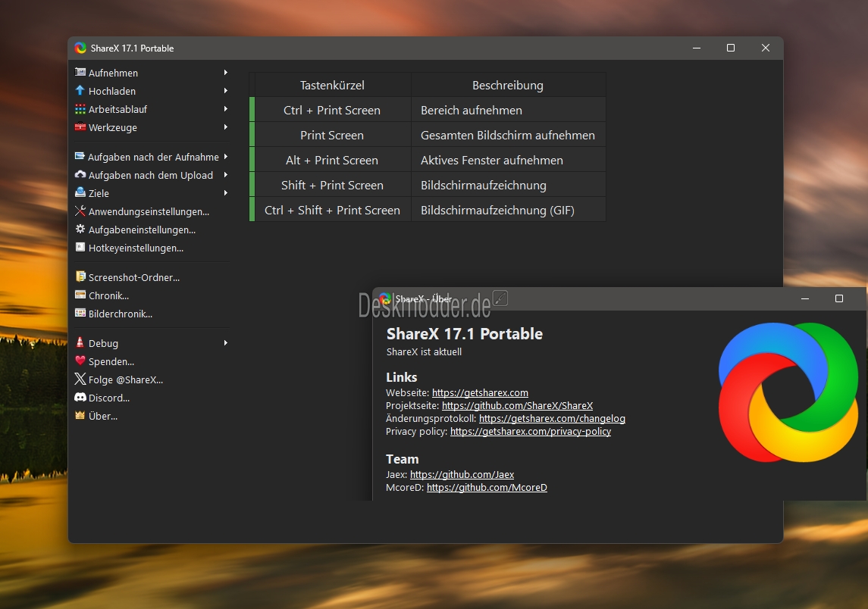Expand the Ziele submenu arrow
The image size is (868, 609).
pyautogui.click(x=225, y=193)
